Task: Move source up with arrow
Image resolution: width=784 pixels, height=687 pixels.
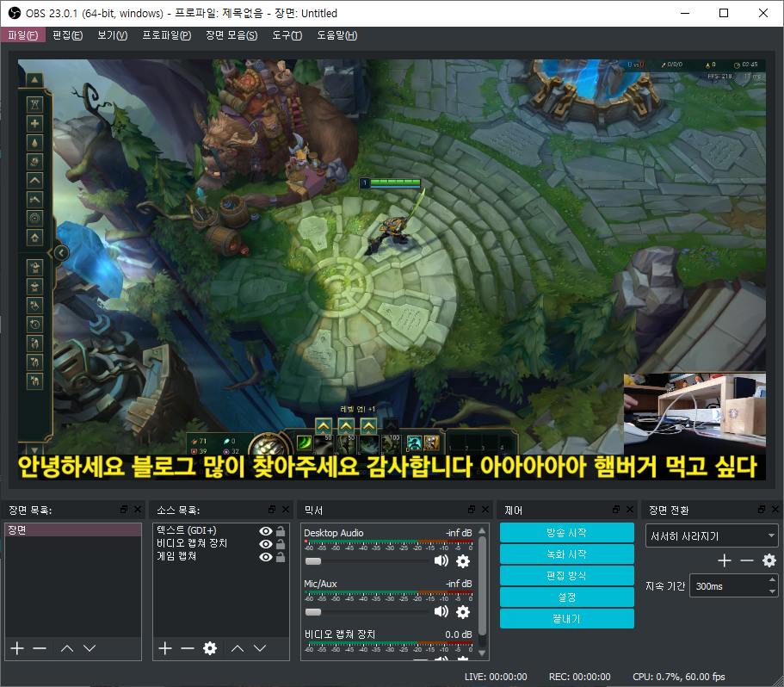Action: pos(238,648)
